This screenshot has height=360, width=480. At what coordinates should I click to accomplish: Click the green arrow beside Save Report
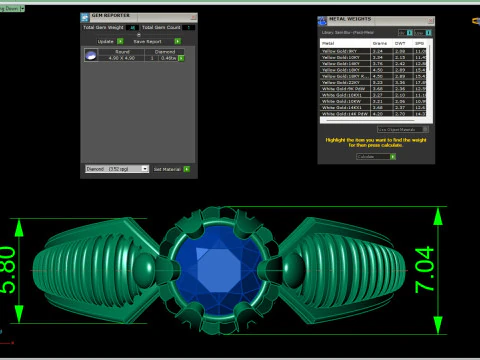(x=178, y=41)
